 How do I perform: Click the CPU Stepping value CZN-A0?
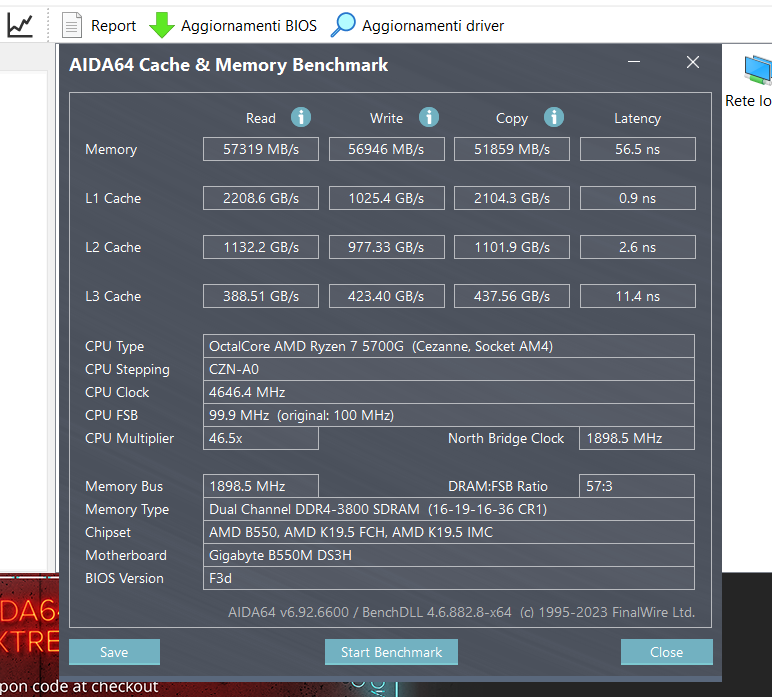[x=449, y=369]
